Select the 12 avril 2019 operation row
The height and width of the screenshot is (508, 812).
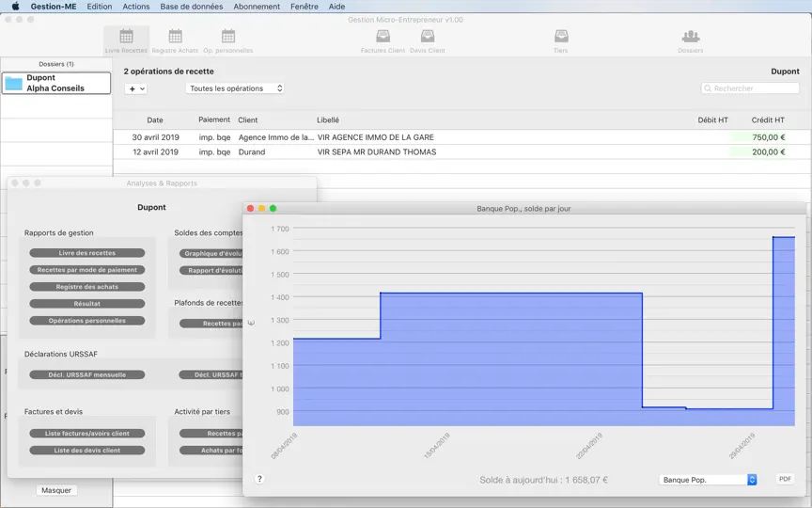(x=462, y=151)
